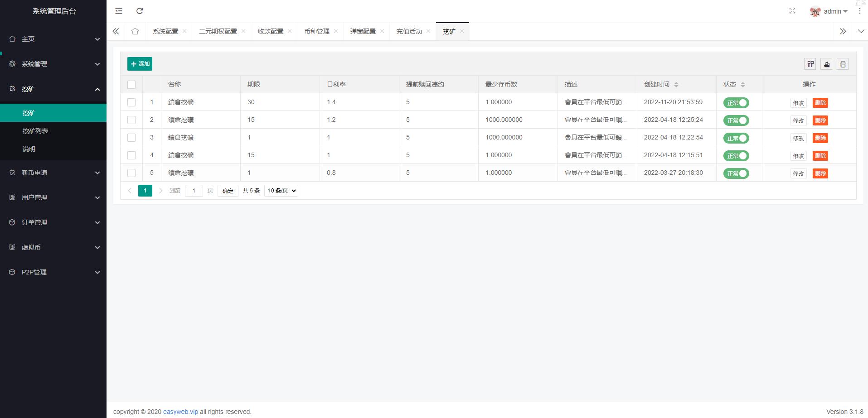Click the export table icon
Image resolution: width=868 pixels, height=418 pixels.
pos(827,64)
